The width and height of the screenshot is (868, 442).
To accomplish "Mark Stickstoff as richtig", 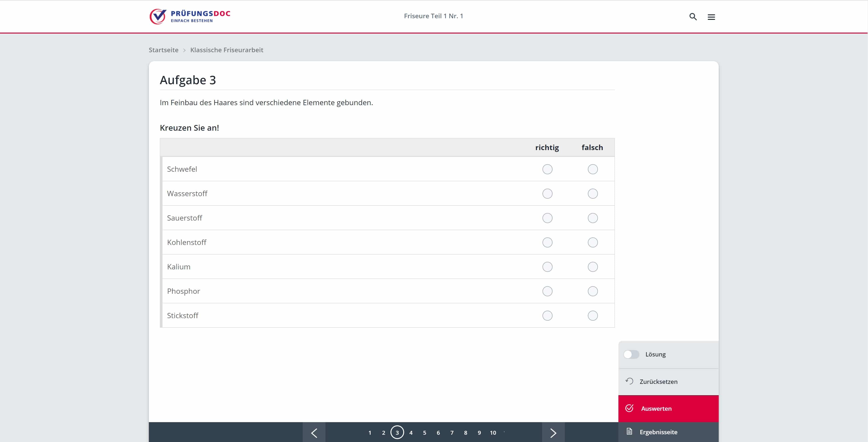I will [547, 316].
